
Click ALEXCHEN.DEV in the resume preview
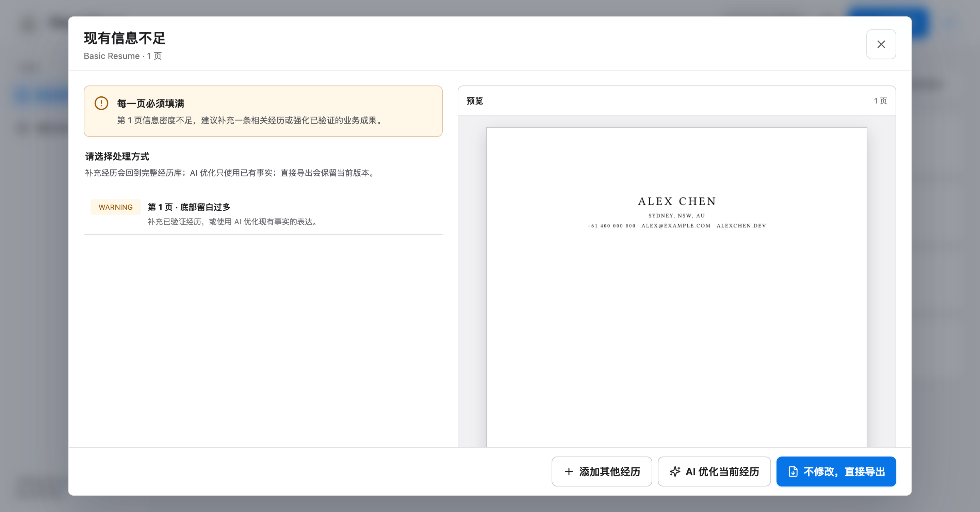point(741,226)
